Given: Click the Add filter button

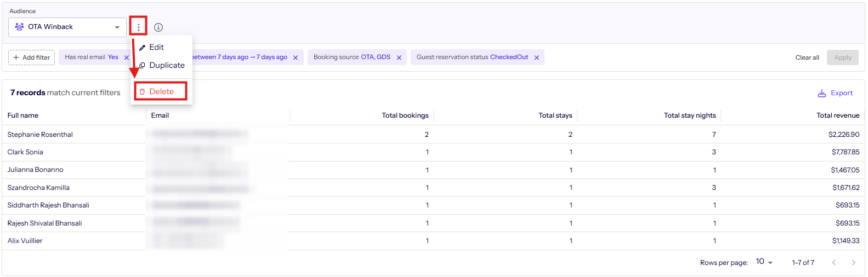Looking at the screenshot, I should (32, 57).
